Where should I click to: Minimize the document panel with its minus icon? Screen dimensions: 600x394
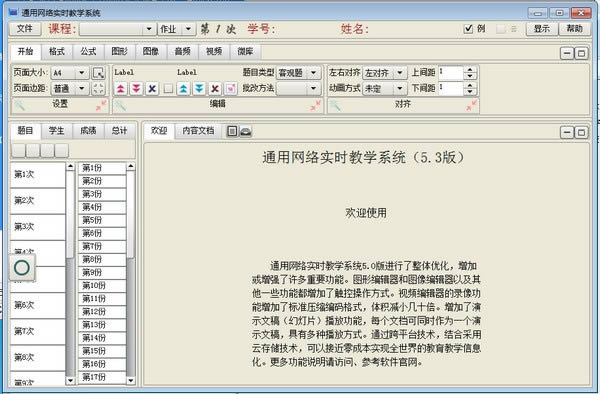click(x=567, y=132)
